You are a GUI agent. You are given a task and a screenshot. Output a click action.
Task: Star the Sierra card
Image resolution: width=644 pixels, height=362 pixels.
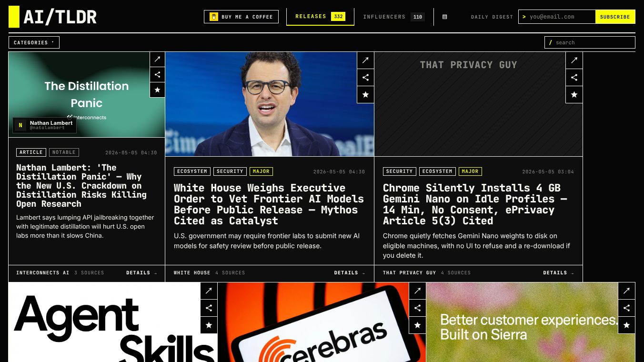point(626,325)
